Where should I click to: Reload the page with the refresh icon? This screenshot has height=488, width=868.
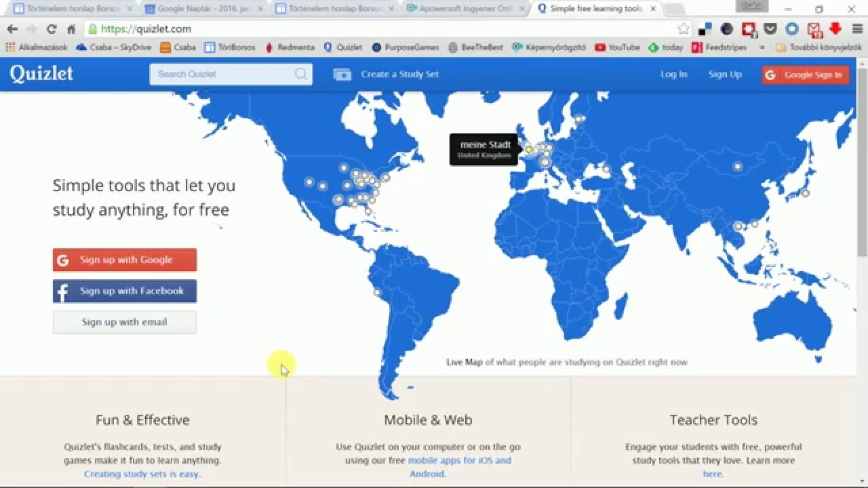(51, 29)
